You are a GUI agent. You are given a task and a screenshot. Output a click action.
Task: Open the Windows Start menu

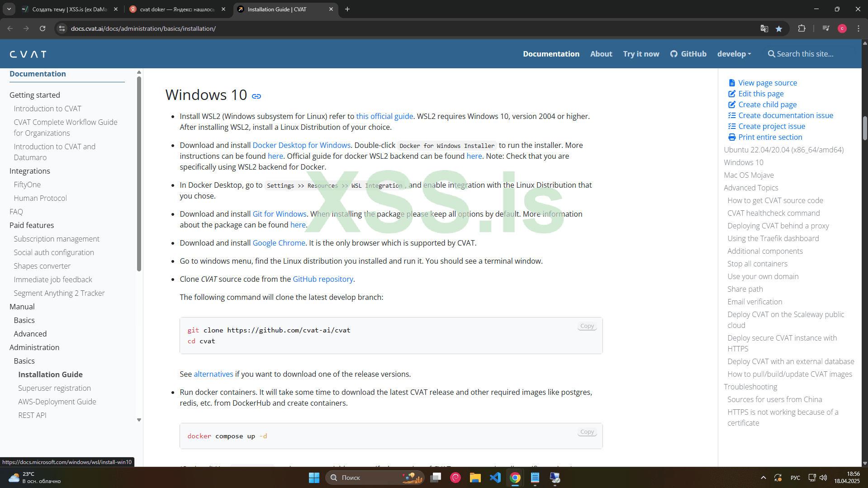(314, 478)
